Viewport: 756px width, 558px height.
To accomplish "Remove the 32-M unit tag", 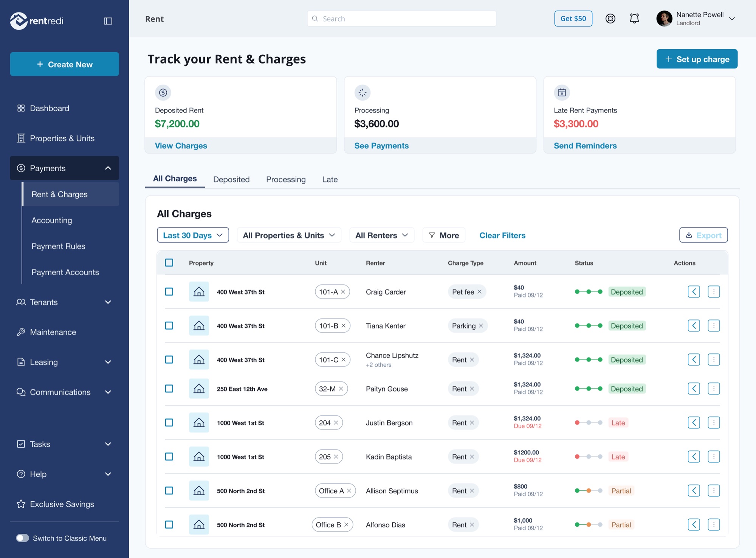I will [341, 389].
